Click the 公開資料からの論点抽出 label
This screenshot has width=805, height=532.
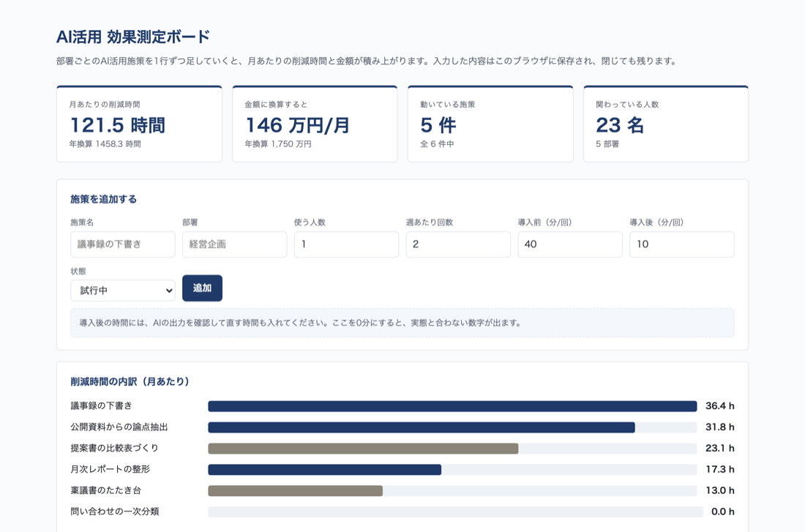tap(119, 427)
